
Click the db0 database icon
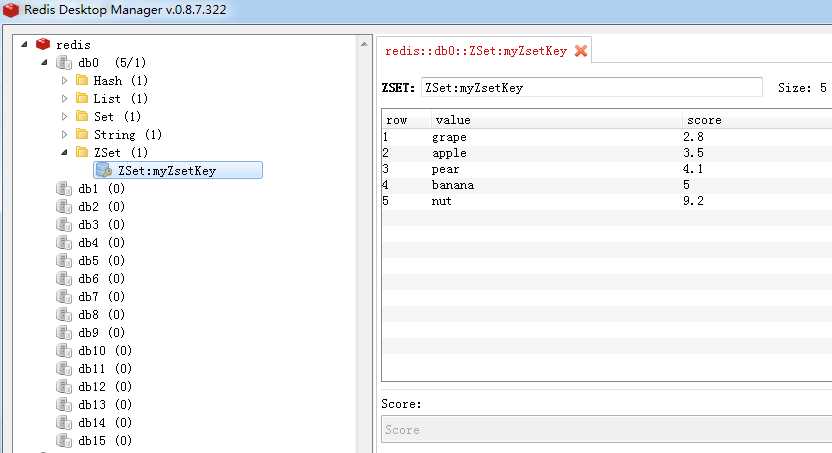point(64,63)
